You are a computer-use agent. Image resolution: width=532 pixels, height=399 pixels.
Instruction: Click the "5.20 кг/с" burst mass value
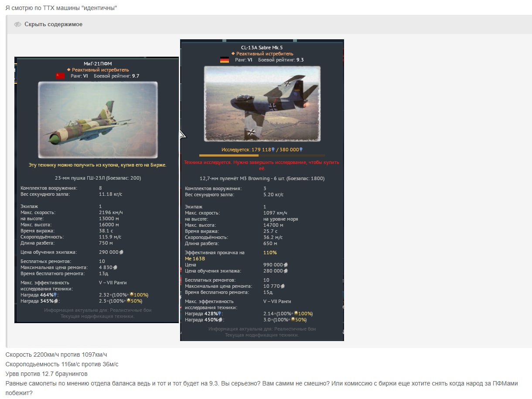click(x=273, y=194)
